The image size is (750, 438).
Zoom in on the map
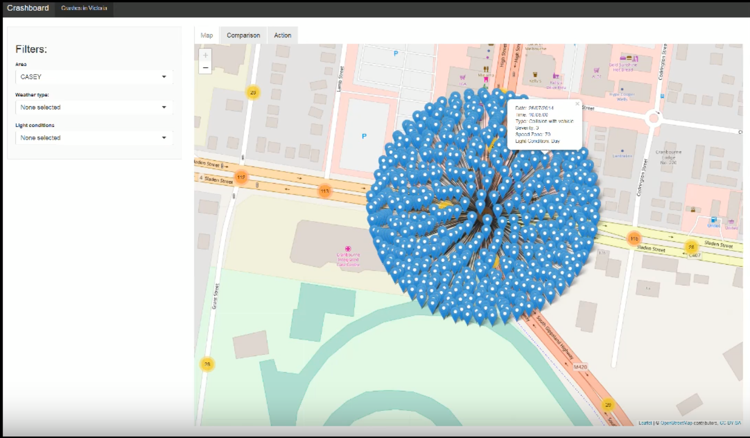[x=205, y=55]
